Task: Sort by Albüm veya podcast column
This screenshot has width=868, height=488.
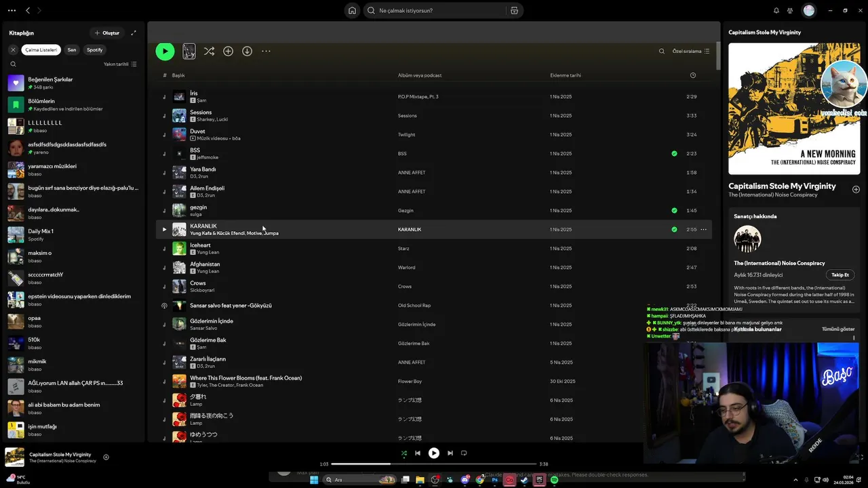Action: 420,75
